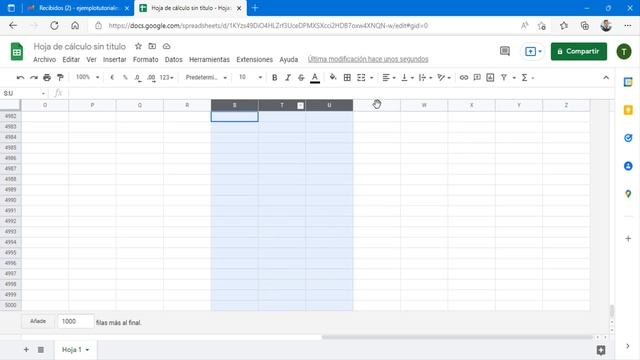Increase decimal places
The height and width of the screenshot is (360, 640).
[151, 78]
